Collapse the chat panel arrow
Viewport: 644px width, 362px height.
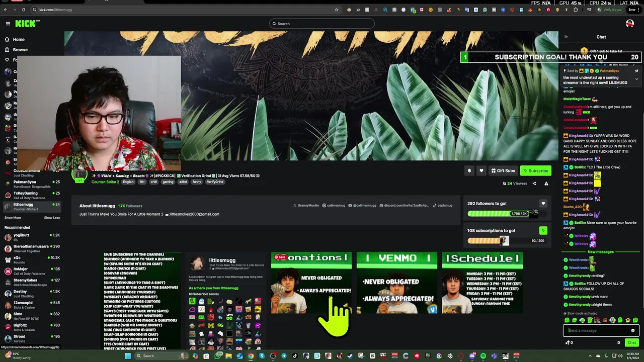566,37
